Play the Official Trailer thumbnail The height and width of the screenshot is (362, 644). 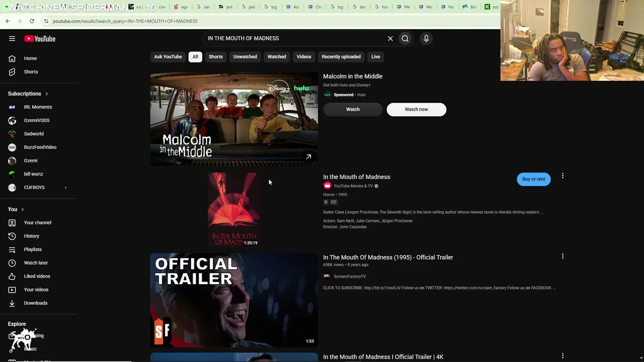pyautogui.click(x=234, y=300)
